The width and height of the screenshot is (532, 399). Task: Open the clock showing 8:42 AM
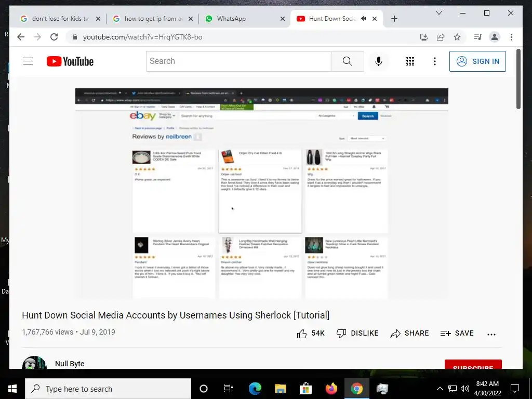pos(487,389)
